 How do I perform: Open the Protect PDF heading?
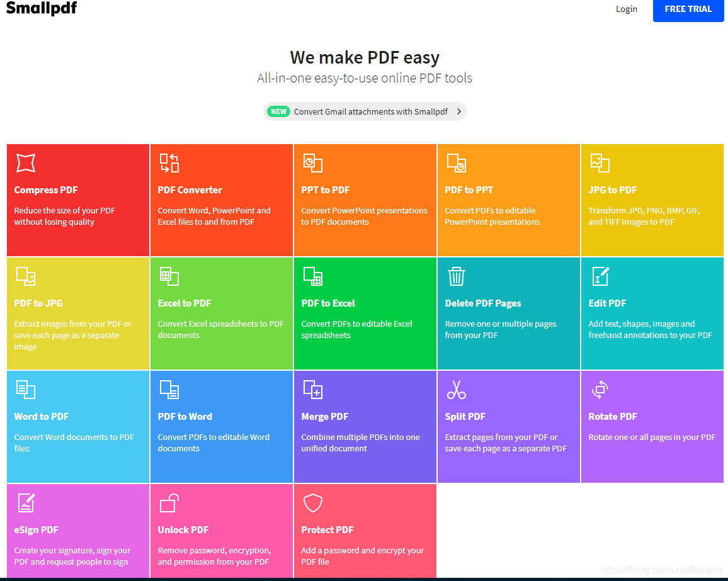(x=327, y=529)
